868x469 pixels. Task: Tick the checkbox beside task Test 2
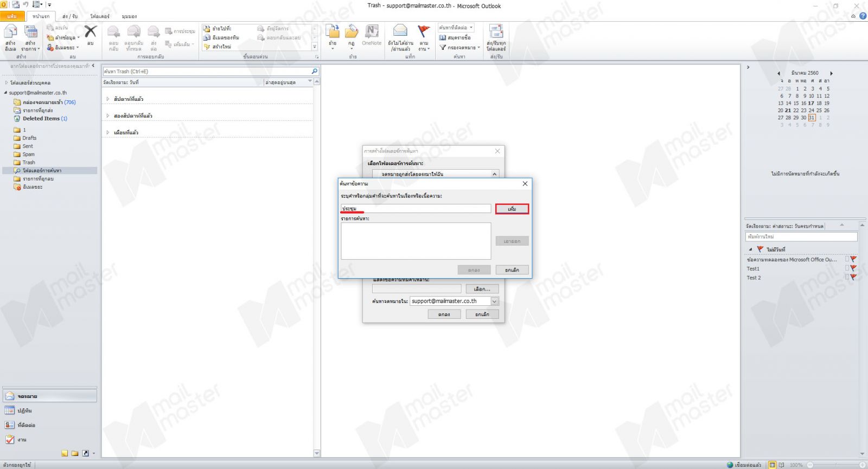coord(847,278)
